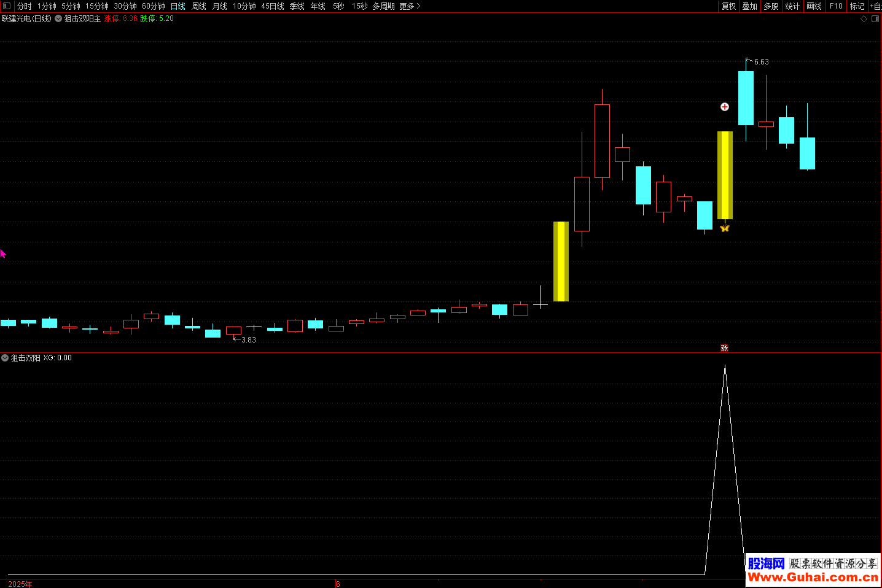Image resolution: width=882 pixels, height=588 pixels.
Task: Select the 60分钟 period tab
Action: click(154, 6)
